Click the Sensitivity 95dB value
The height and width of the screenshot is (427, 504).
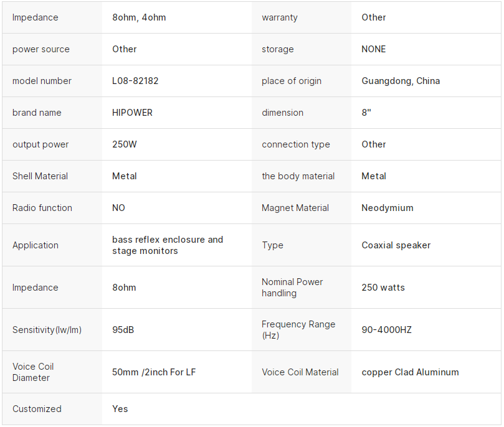(123, 330)
